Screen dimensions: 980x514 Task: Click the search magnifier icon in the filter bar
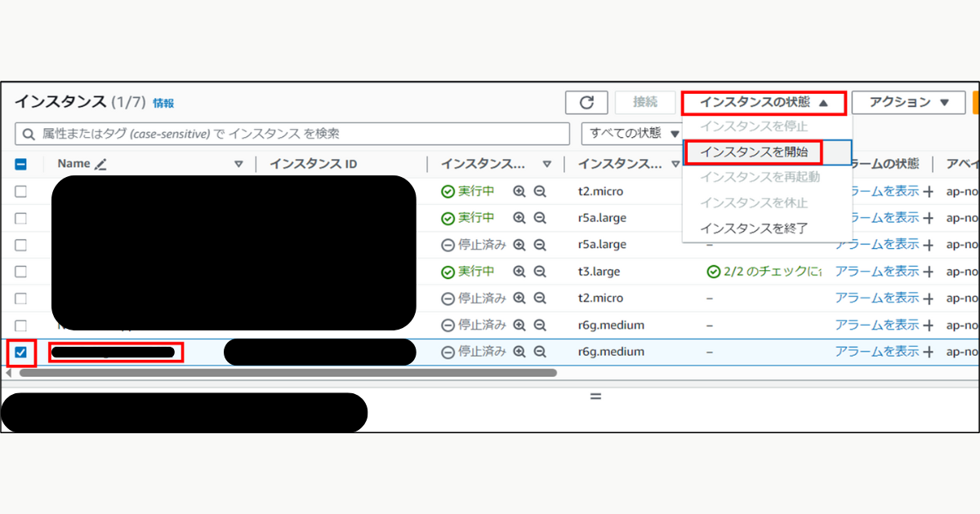(27, 134)
